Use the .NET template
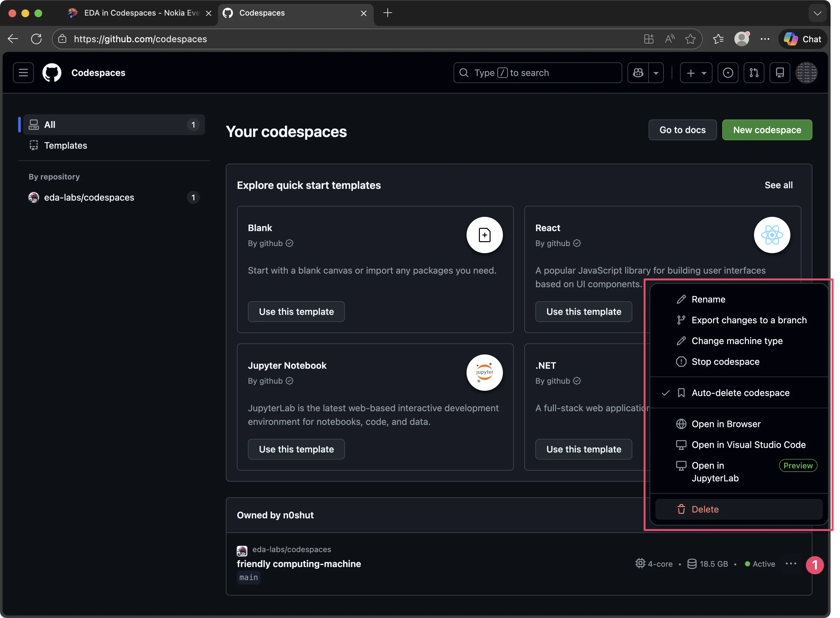The width and height of the screenshot is (840, 618). (584, 449)
